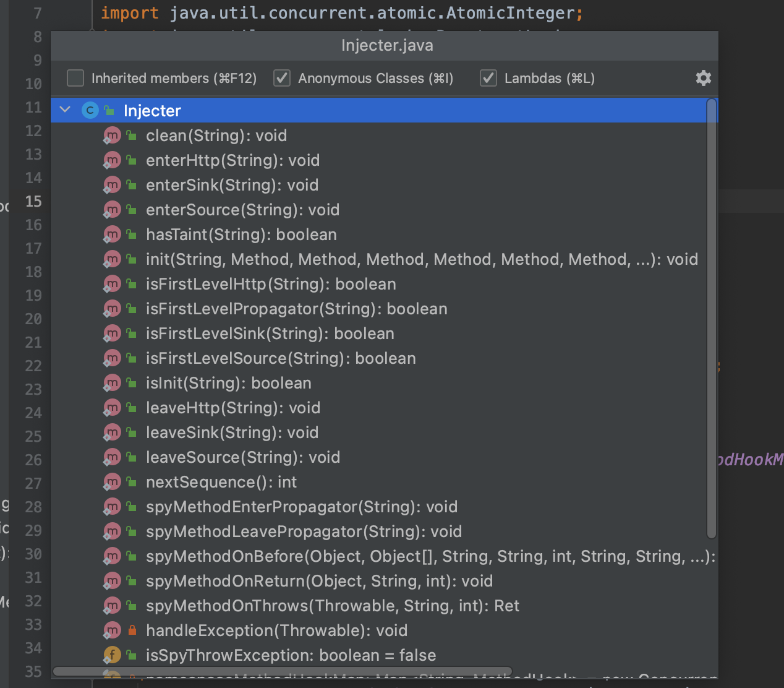Viewport: 784px width, 688px height.
Task: Toggle the Lambdas checkbox off
Action: (488, 78)
